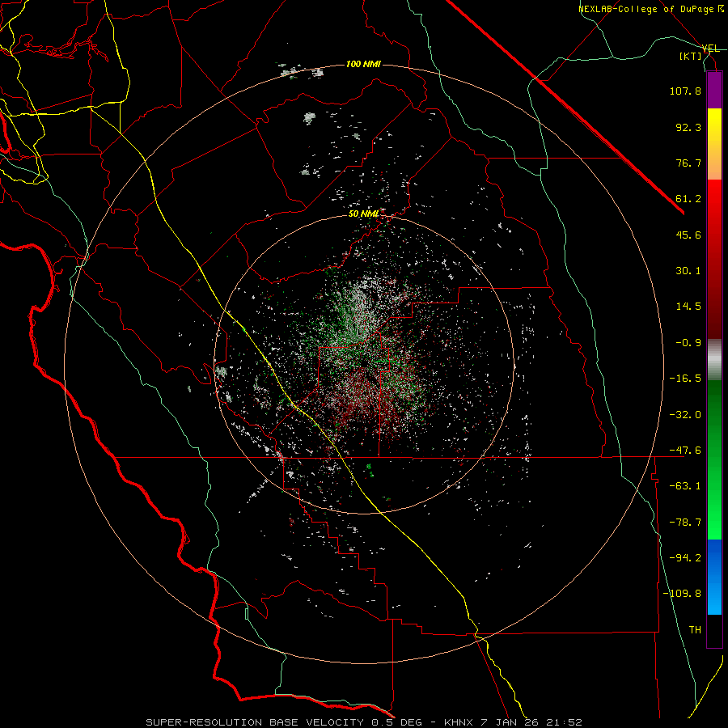Click the -16.5 velocity scale value

685,379
